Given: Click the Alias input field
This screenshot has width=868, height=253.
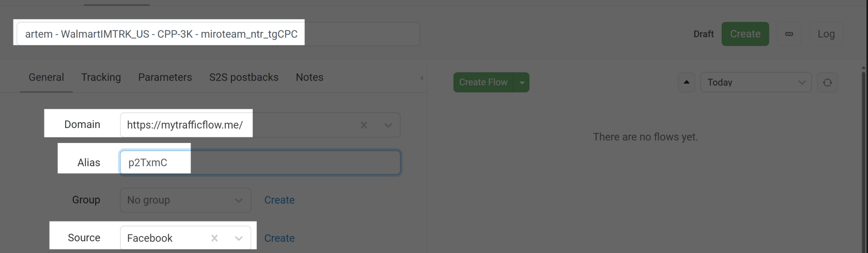Looking at the screenshot, I should 260,163.
